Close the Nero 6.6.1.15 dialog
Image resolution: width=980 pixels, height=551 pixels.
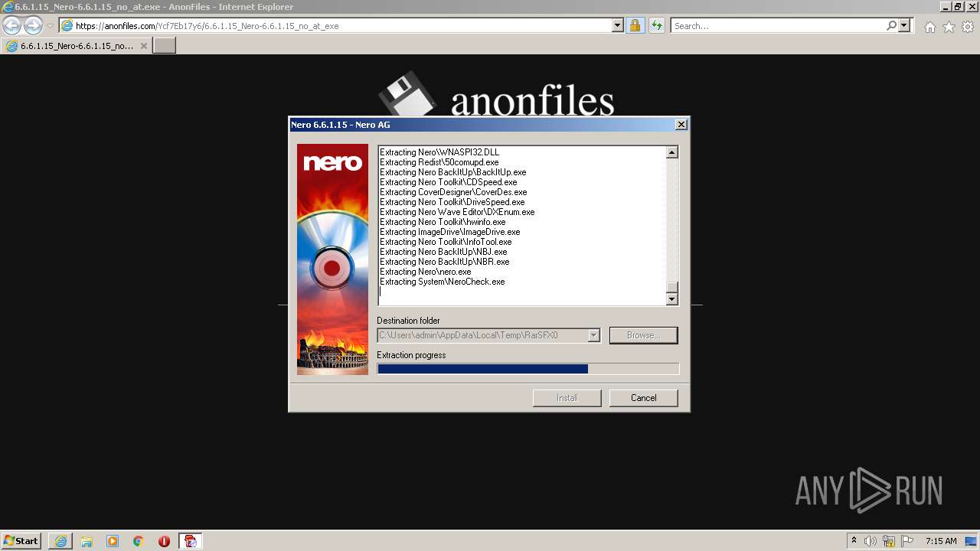pyautogui.click(x=681, y=125)
